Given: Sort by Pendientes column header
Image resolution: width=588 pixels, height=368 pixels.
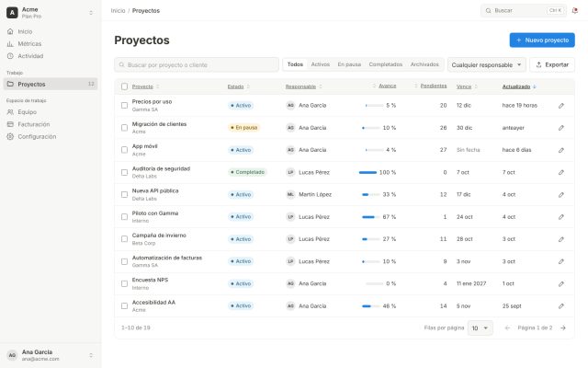Looking at the screenshot, I should [433, 86].
